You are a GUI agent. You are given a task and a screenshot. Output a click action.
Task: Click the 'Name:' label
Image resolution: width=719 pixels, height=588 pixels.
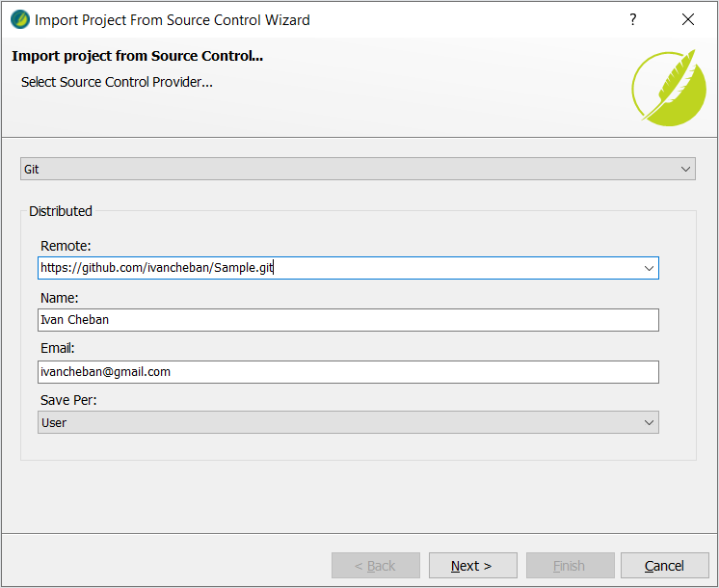point(59,298)
